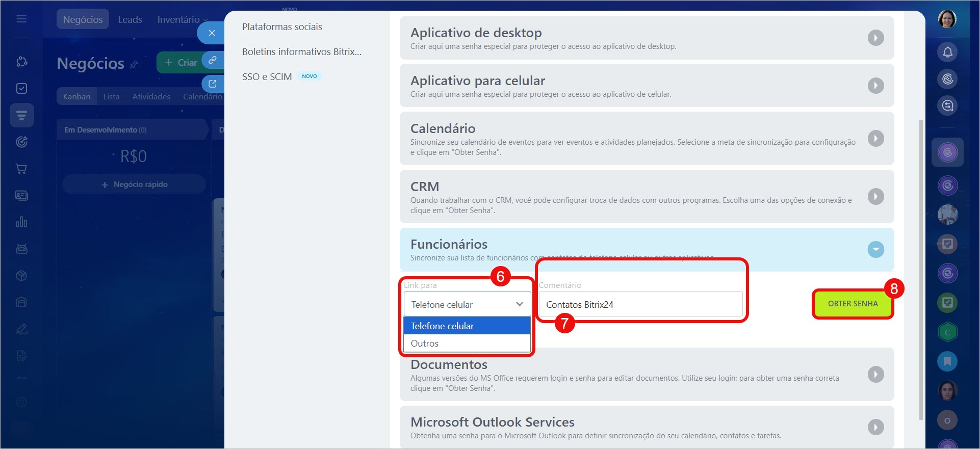The image size is (980, 449).
Task: Close the settings slider panel
Action: [x=212, y=33]
